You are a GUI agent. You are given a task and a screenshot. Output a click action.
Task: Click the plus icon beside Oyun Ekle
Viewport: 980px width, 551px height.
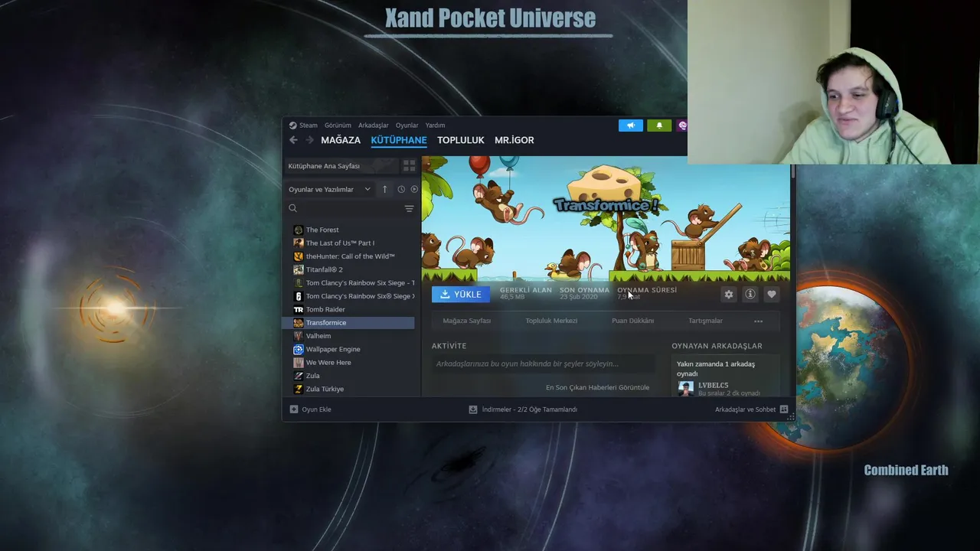point(294,409)
